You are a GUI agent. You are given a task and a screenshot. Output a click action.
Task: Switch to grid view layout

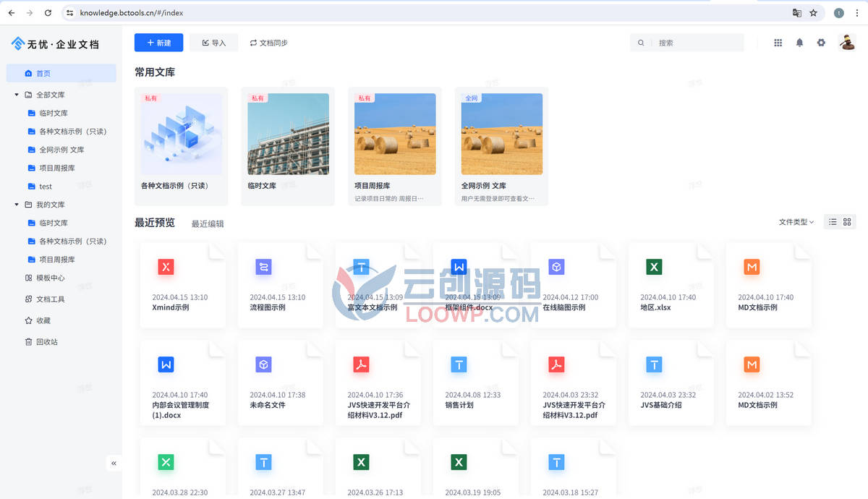848,222
